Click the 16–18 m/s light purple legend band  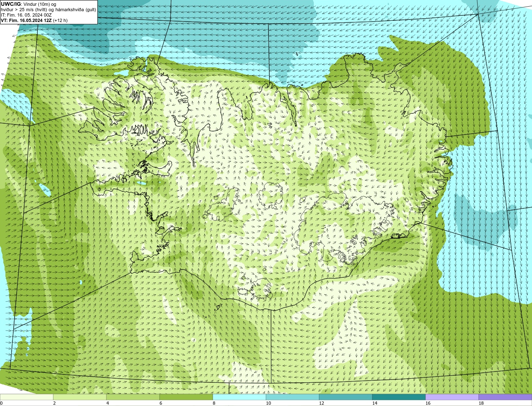coord(452,397)
